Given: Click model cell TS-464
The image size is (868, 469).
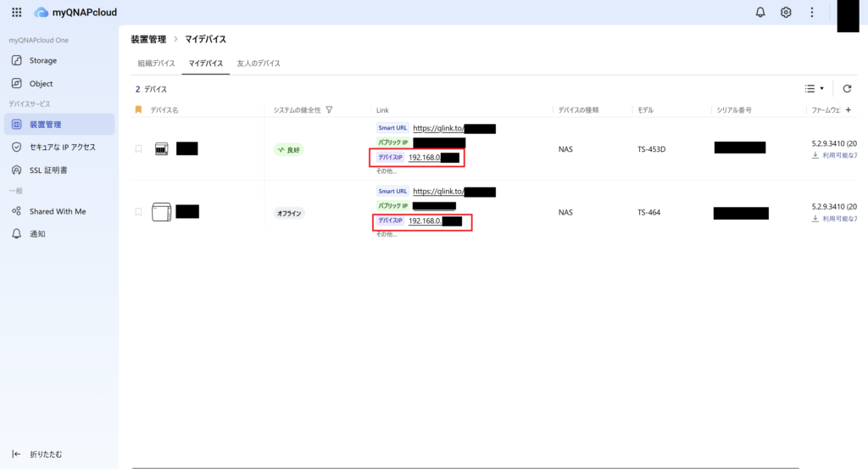Looking at the screenshot, I should pos(648,212).
